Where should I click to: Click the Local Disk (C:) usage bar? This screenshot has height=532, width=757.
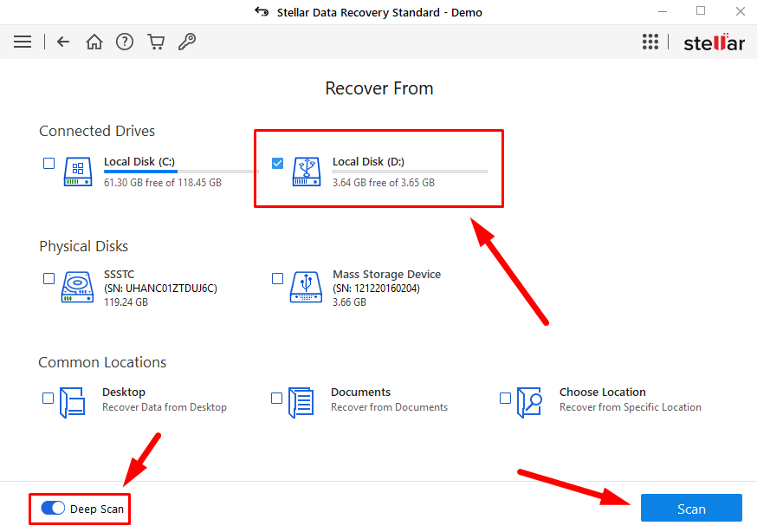click(182, 172)
